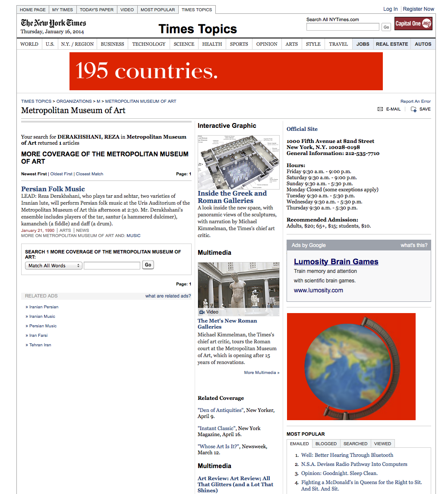Open the Lumosity Brain Games ad
This screenshot has height=494, width=448.
[336, 262]
